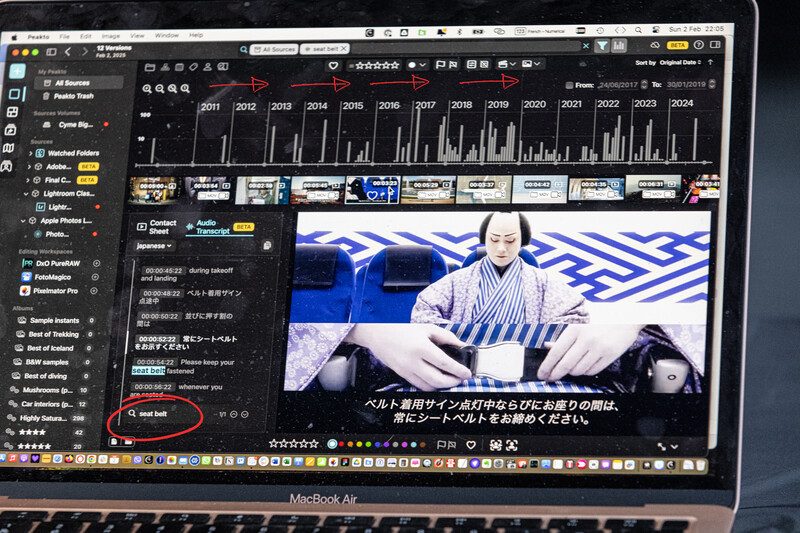
Task: Click the keyword tag filter icon
Action: (x=193, y=67)
